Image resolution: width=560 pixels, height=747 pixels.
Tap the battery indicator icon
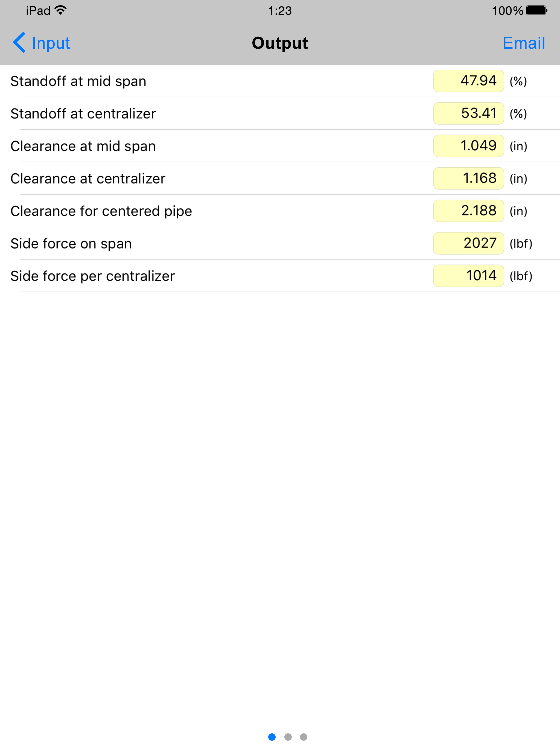537,10
